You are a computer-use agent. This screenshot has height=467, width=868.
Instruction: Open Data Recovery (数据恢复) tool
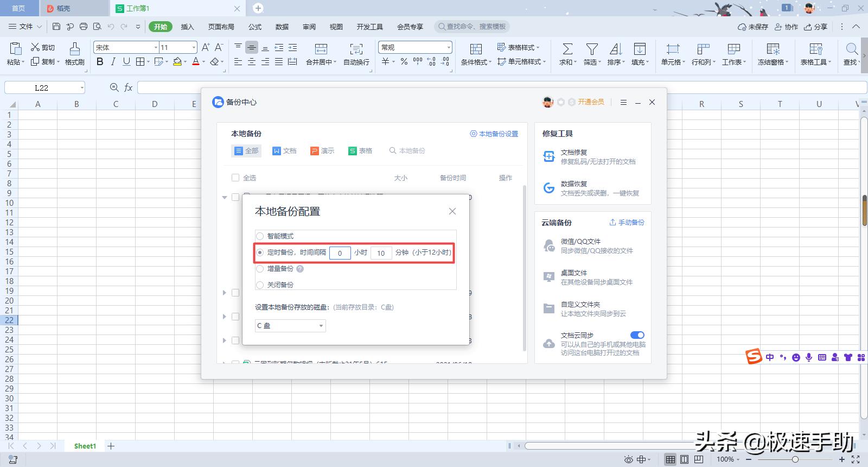click(x=592, y=188)
